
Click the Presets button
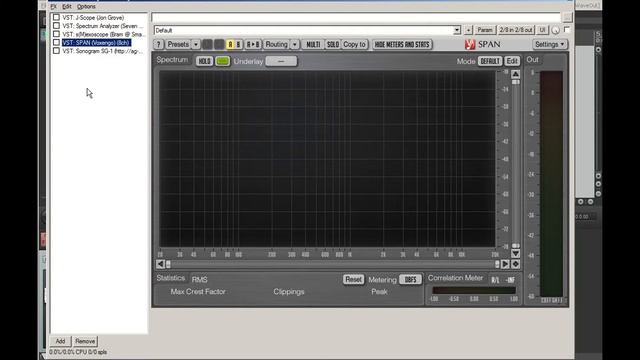point(178,44)
